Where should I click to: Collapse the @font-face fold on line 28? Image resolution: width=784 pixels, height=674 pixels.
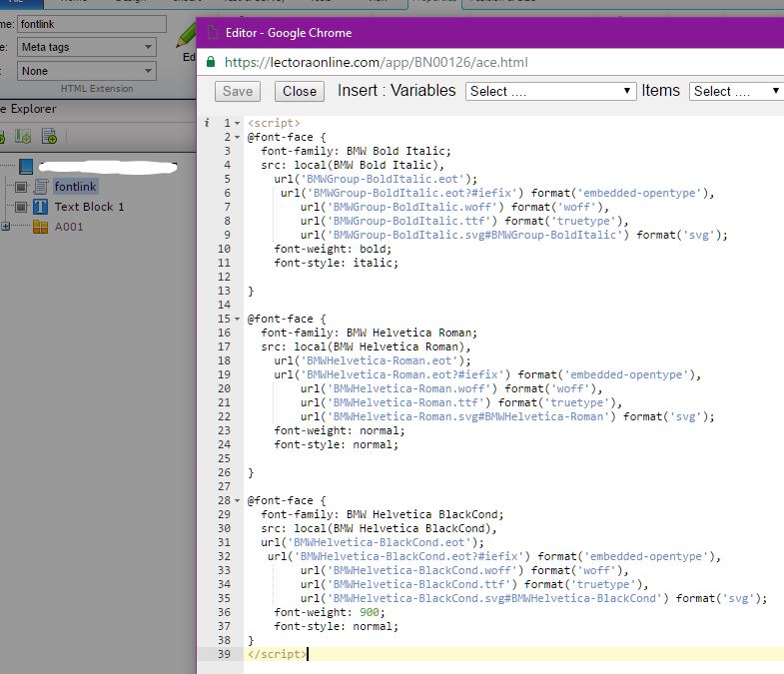[238, 500]
